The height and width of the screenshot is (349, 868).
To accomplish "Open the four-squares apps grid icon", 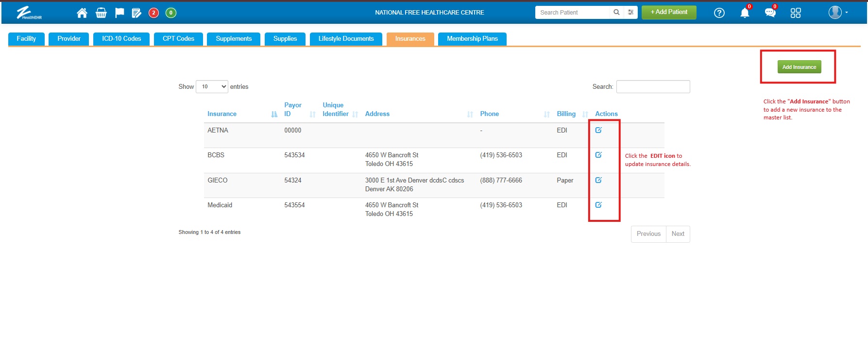I will coord(795,13).
